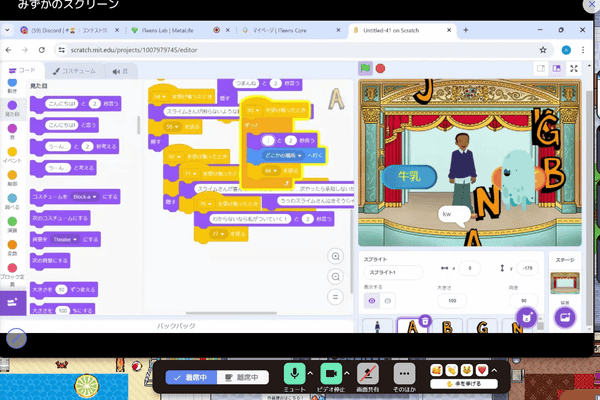Stop the project with the red stop sign
600x400 pixels.
[380, 69]
